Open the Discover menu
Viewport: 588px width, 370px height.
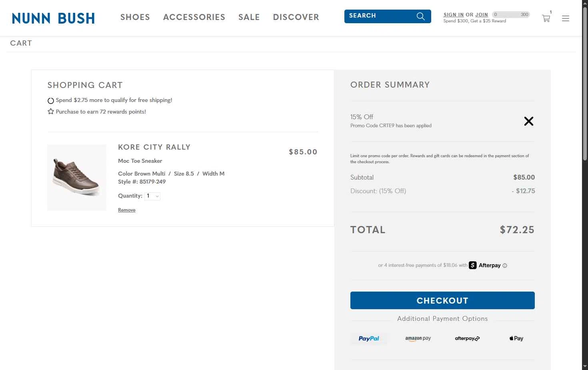[296, 17]
